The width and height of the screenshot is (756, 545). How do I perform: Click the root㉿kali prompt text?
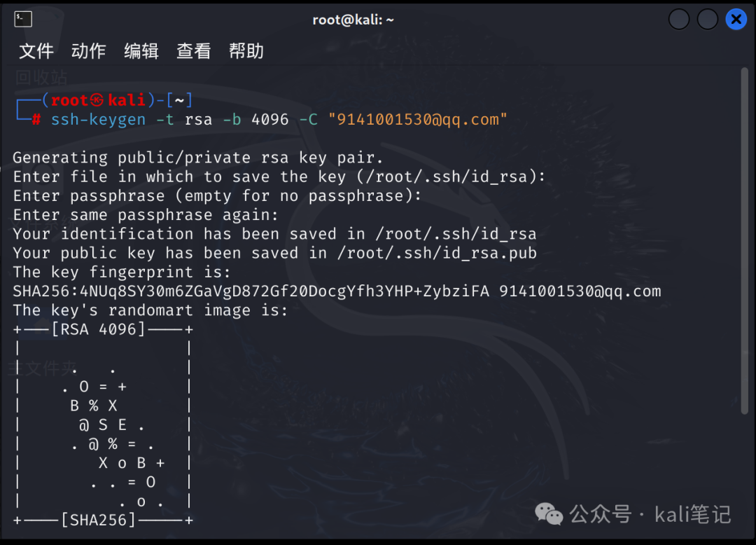pyautogui.click(x=99, y=100)
